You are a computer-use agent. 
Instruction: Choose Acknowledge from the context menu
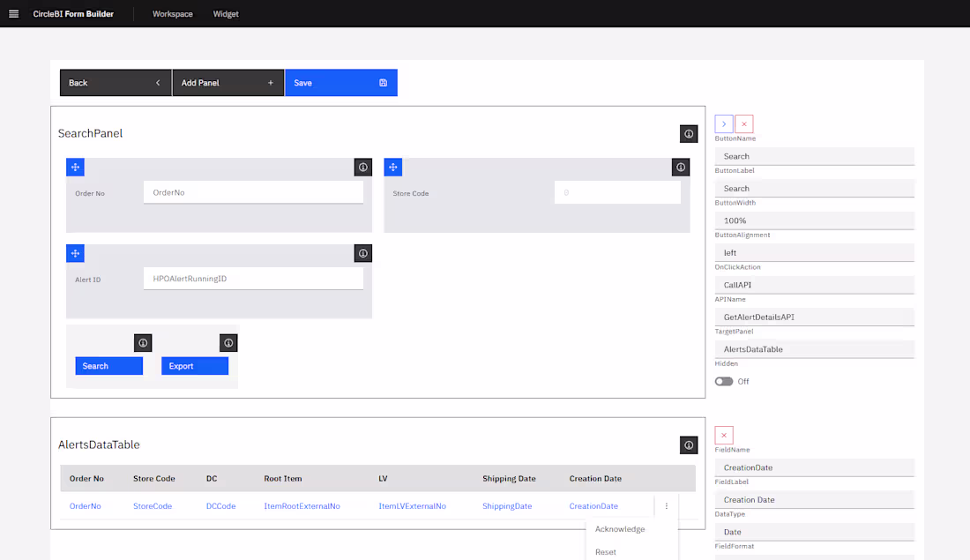point(620,529)
